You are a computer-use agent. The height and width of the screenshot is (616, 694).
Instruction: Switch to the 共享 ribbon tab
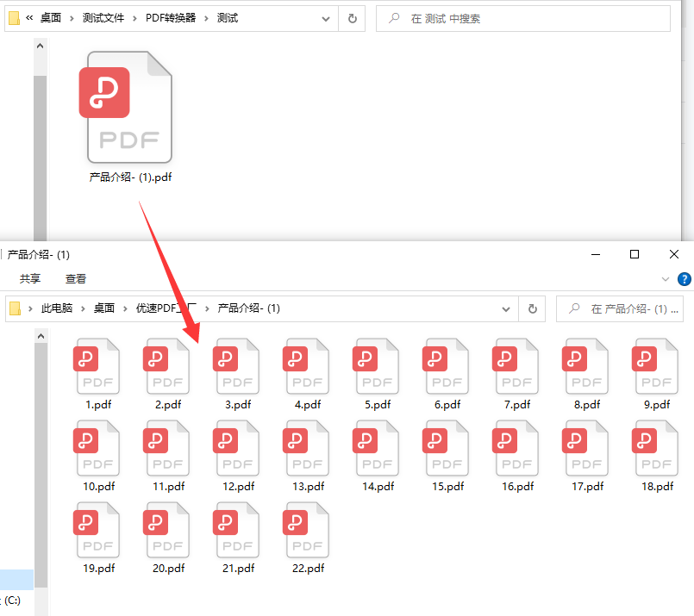click(29, 278)
